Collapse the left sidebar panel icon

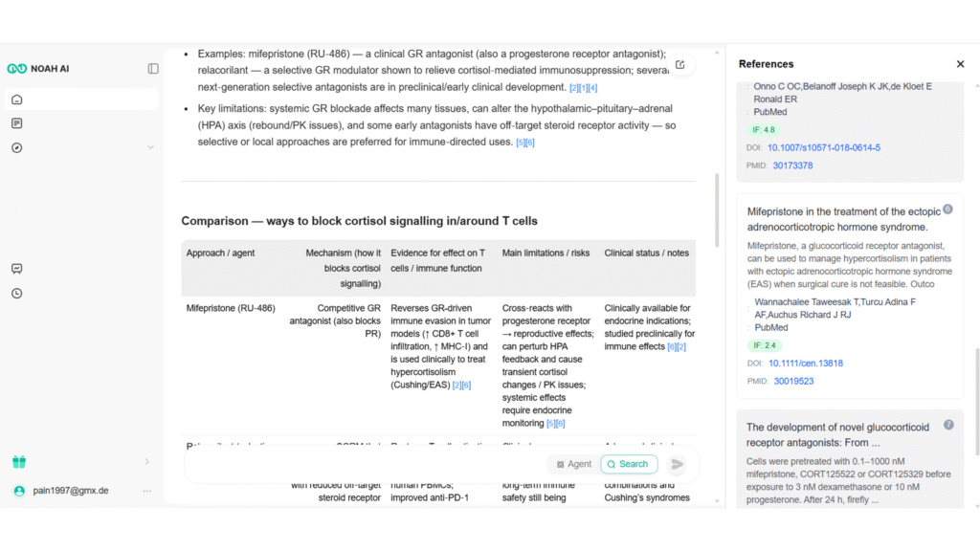pos(153,69)
